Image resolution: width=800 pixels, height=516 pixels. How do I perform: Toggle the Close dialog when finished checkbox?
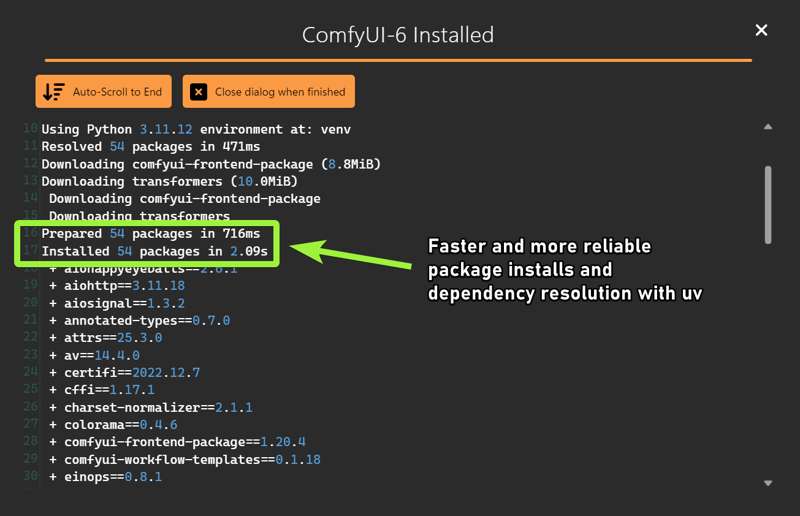(x=198, y=92)
